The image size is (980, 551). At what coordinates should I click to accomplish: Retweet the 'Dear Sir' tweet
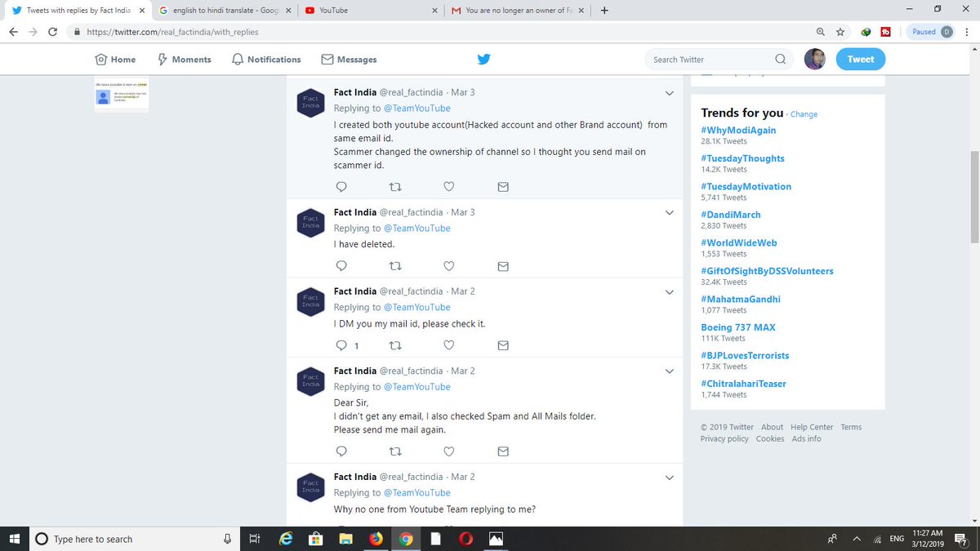(x=395, y=451)
